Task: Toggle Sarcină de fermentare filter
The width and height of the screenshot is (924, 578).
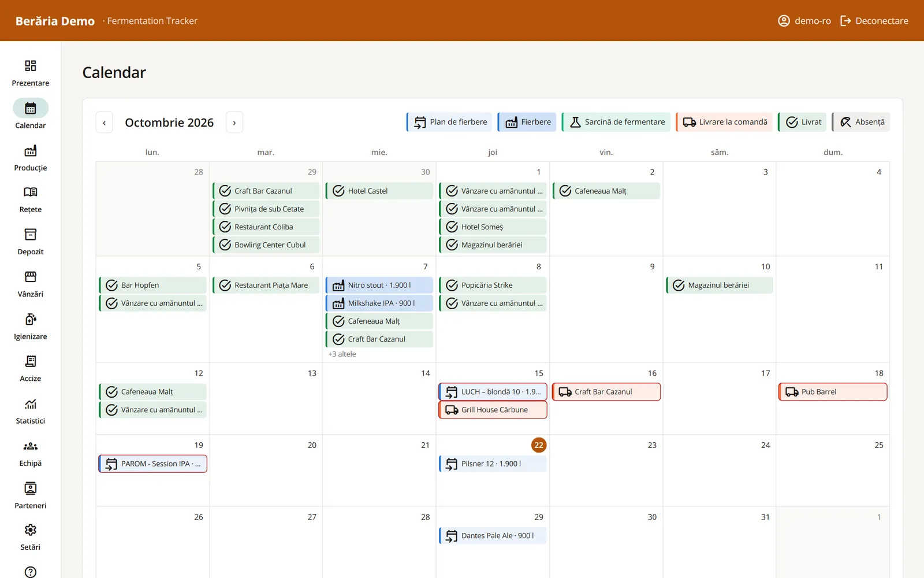Action: pyautogui.click(x=616, y=122)
